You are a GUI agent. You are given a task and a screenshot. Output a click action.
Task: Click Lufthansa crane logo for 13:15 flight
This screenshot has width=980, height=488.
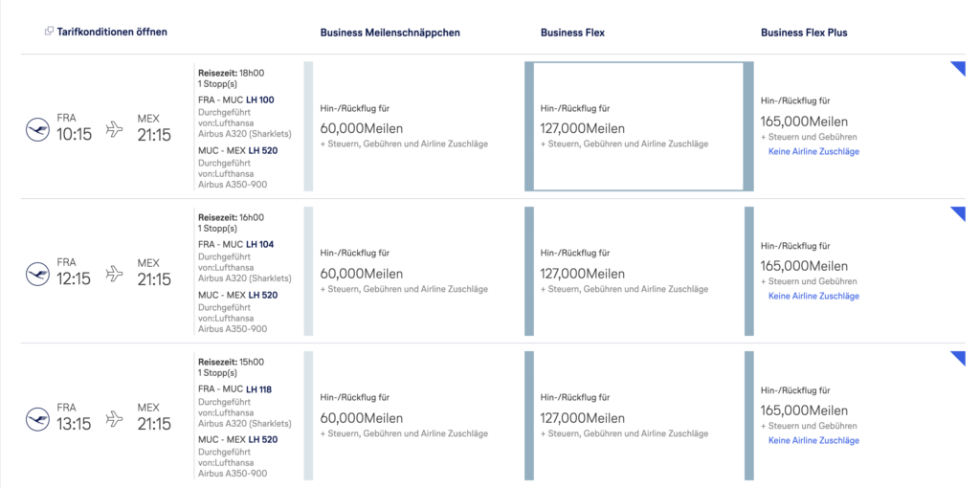coord(37,419)
